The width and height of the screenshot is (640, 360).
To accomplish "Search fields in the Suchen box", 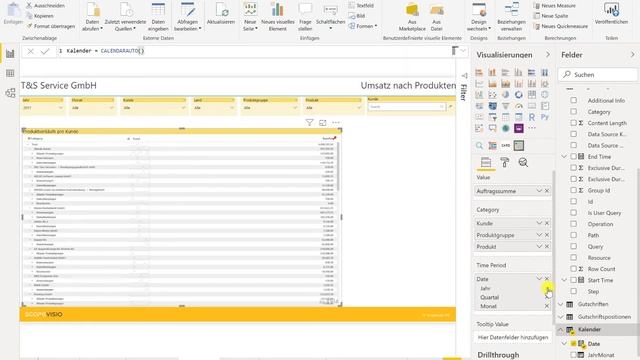I will 598,75.
